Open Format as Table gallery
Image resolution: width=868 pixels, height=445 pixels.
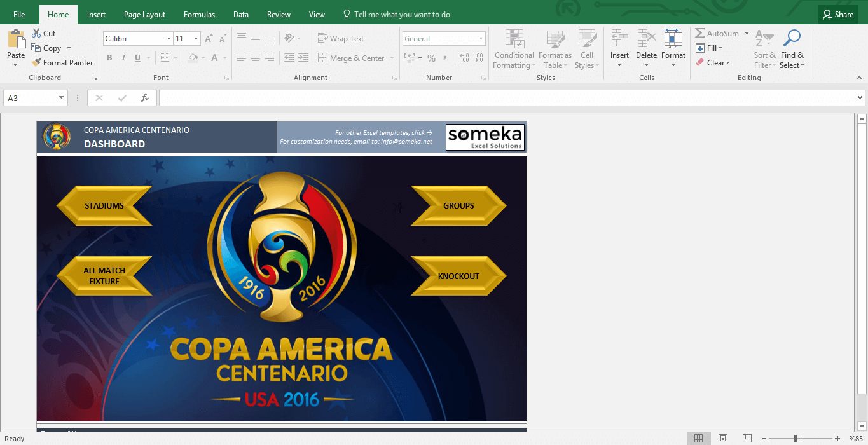(x=555, y=50)
